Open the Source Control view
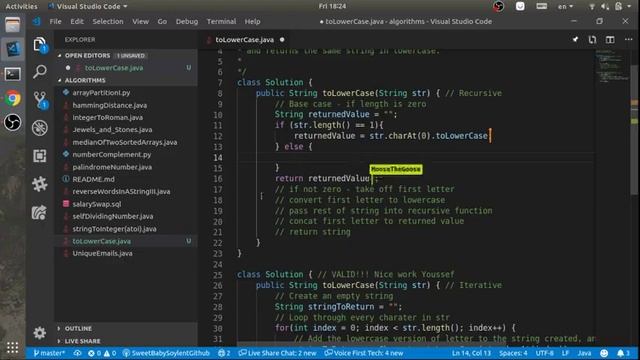 (40, 100)
